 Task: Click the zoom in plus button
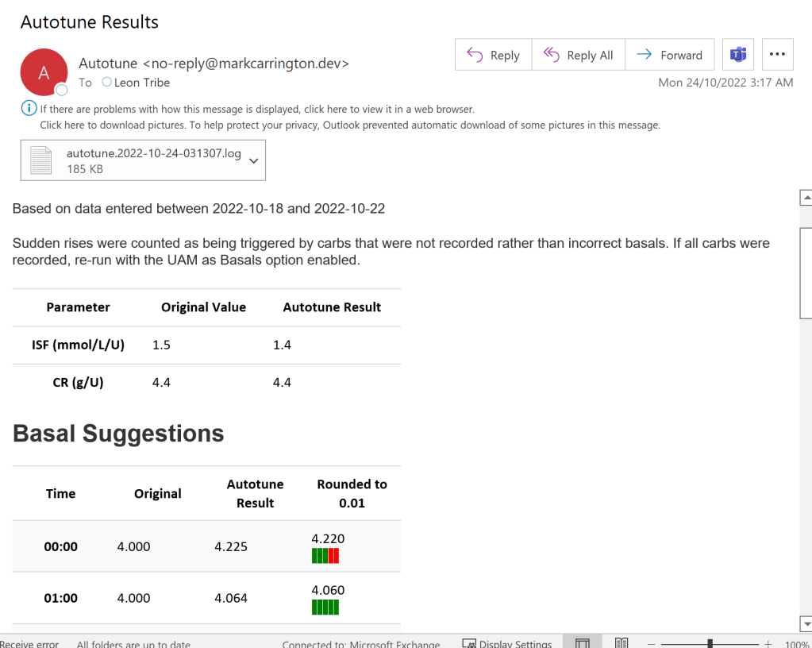point(768,643)
